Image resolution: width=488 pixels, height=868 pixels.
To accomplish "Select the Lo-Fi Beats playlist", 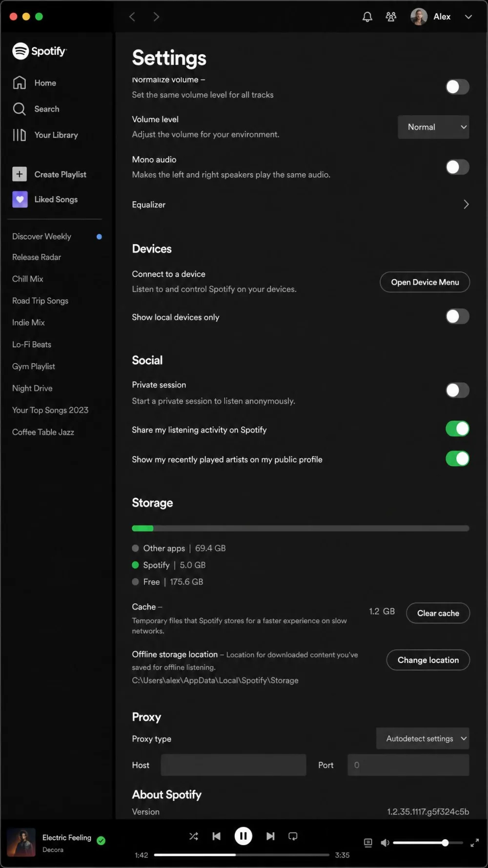I will [32, 344].
